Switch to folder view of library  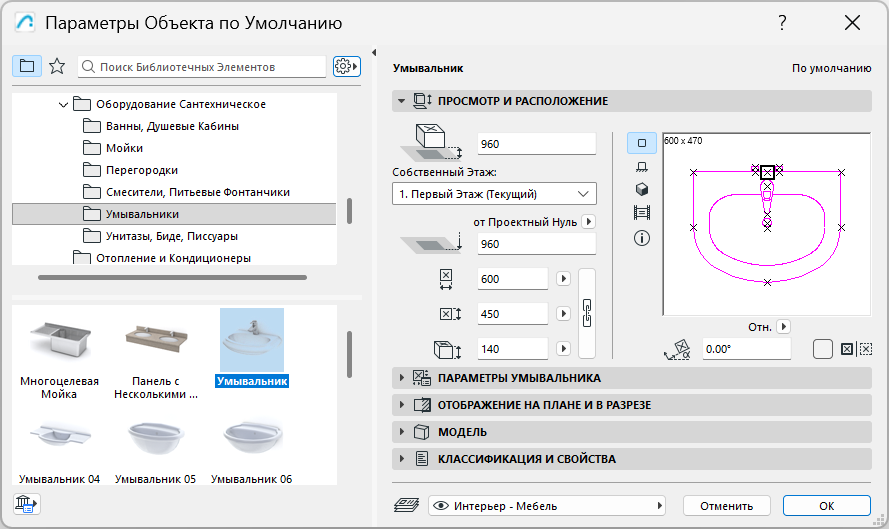click(x=27, y=66)
